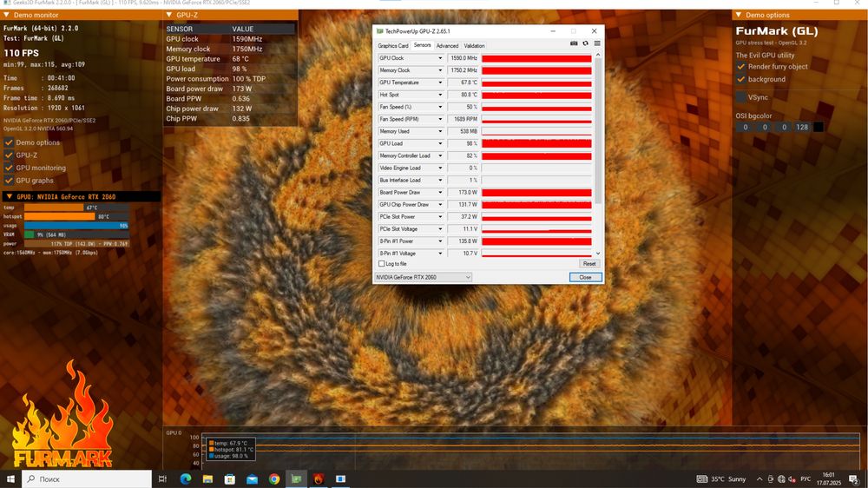Screen dimensions: 868x488
Task: Switch to the Advanced tab
Action: tap(447, 46)
